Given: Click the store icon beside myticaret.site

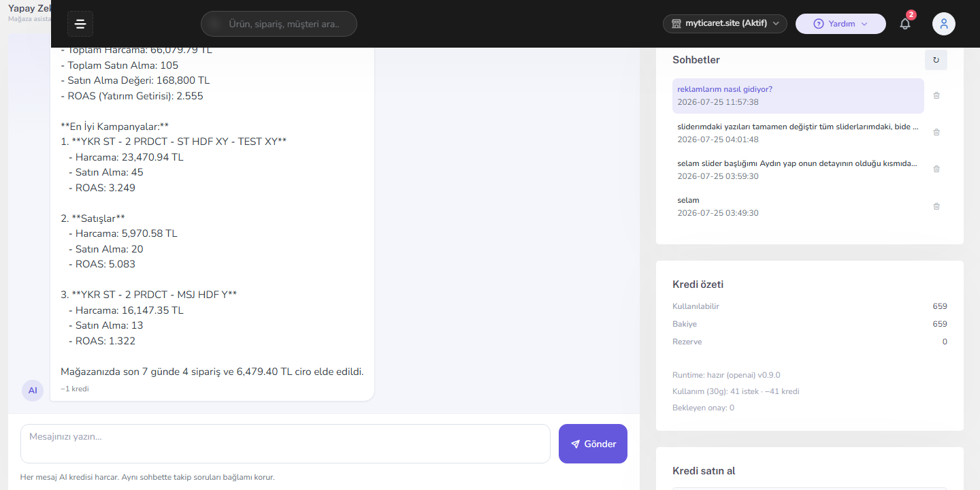Looking at the screenshot, I should point(676,24).
